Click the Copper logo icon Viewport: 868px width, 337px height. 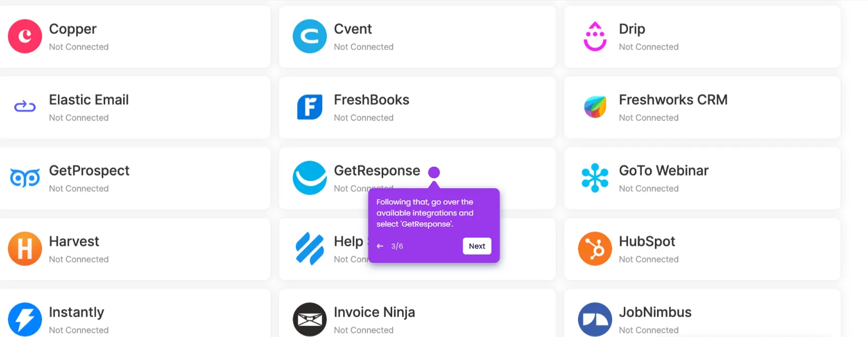(x=25, y=36)
